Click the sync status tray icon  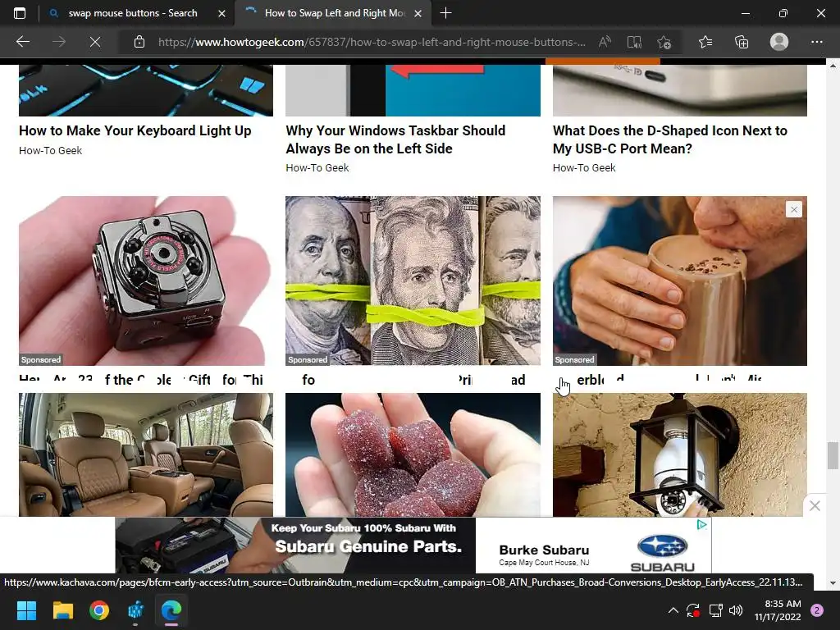point(693,610)
